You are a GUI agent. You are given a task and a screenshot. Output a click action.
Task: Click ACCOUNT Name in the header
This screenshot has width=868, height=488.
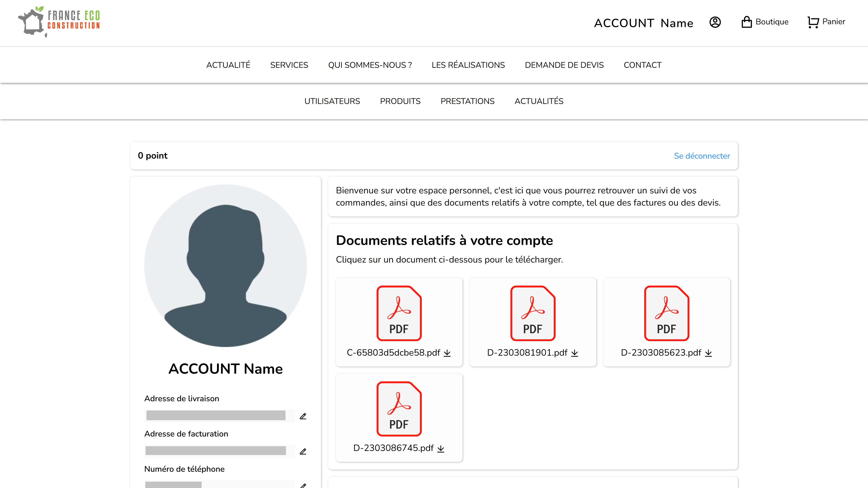point(644,23)
